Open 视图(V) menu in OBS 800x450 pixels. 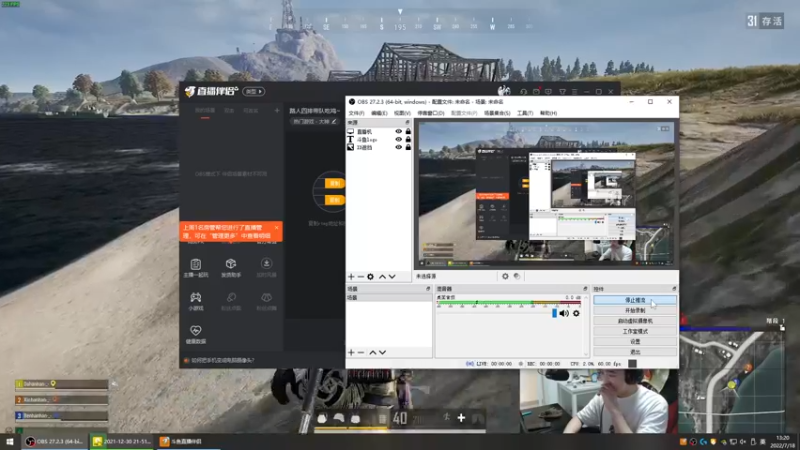[402, 113]
